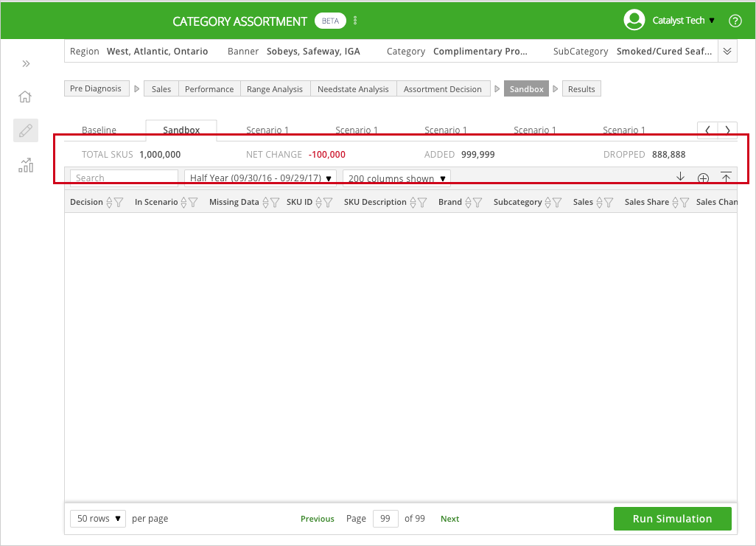This screenshot has width=756, height=546.
Task: Click the download arrow icon
Action: (x=680, y=177)
